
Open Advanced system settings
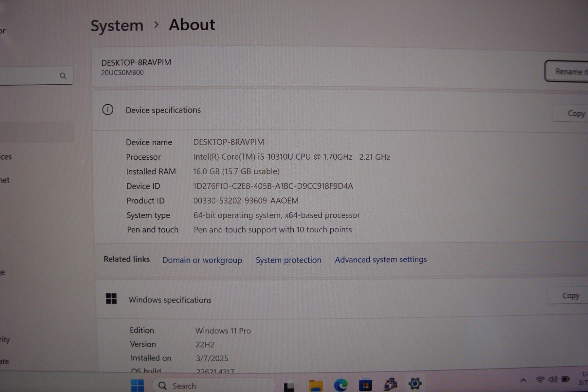point(380,260)
